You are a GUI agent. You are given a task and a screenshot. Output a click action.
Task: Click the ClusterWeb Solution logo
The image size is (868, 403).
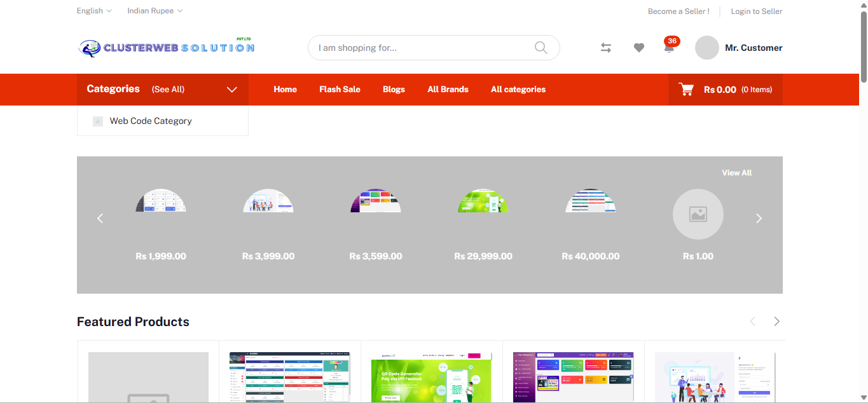pos(167,48)
